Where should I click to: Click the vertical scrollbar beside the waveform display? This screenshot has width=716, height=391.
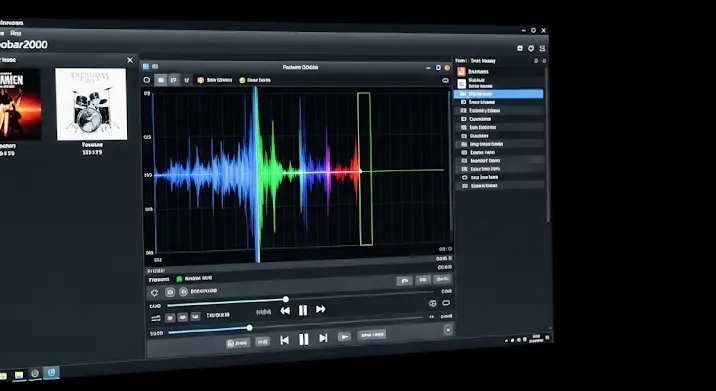click(451, 160)
